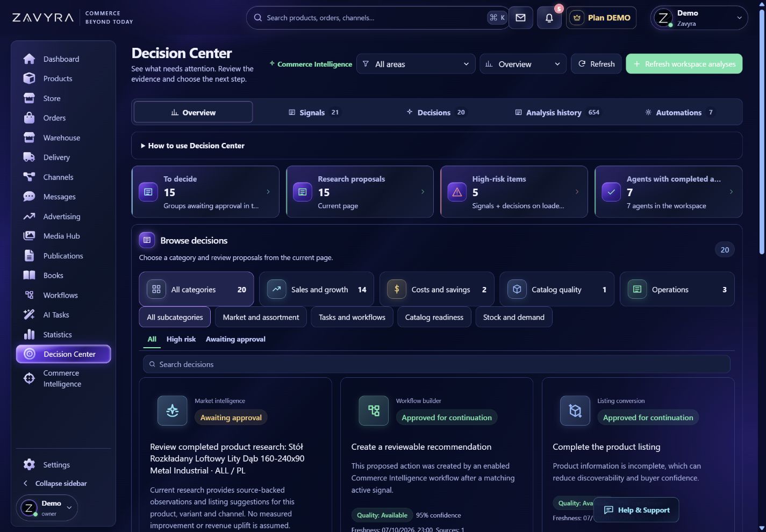Viewport: 766px width, 532px height.
Task: Click Collapse sidebar
Action: [x=55, y=483]
